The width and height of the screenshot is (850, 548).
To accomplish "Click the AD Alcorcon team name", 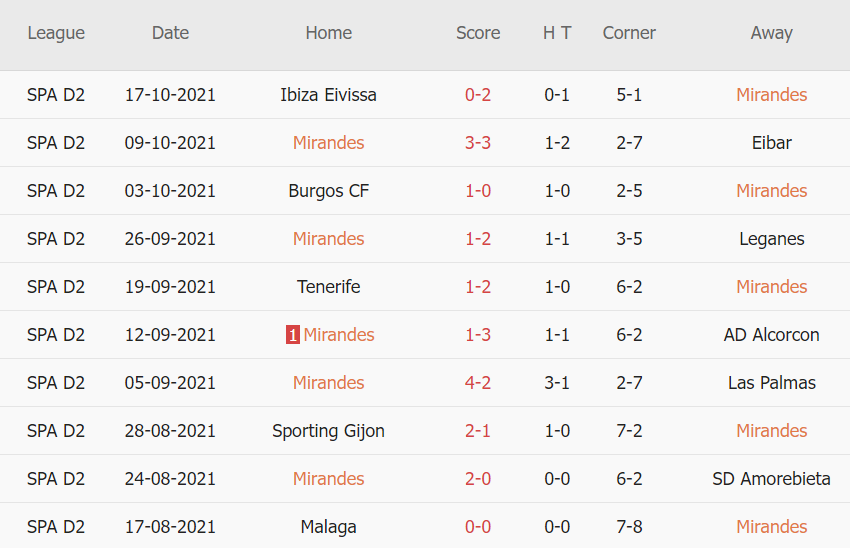I will [x=771, y=335].
